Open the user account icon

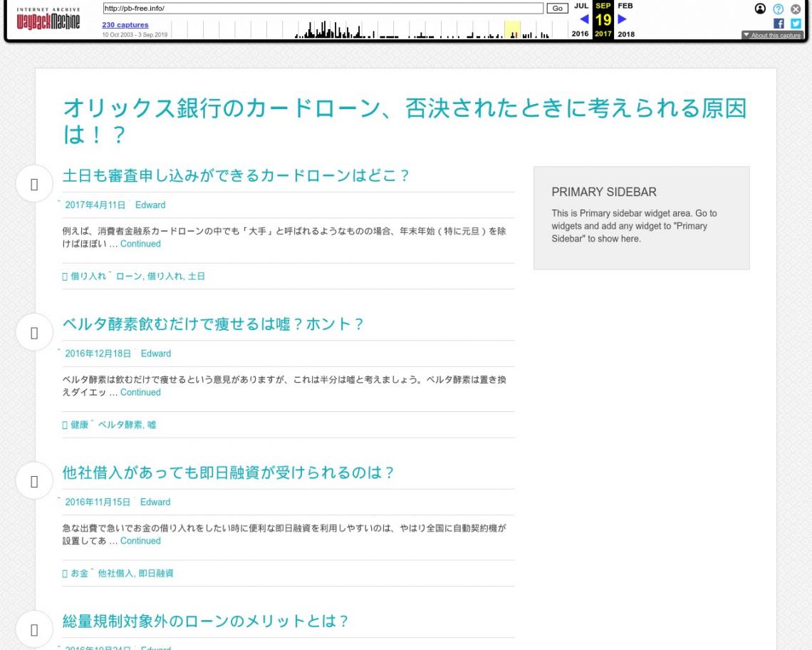(760, 9)
